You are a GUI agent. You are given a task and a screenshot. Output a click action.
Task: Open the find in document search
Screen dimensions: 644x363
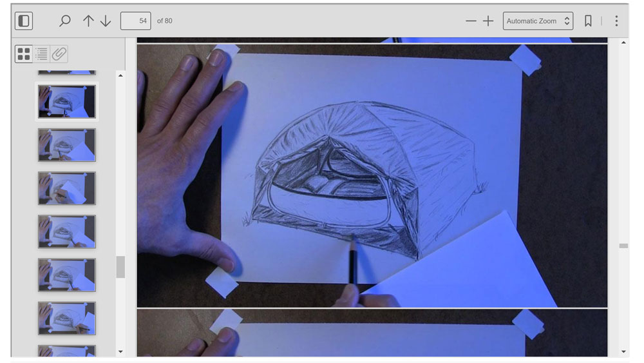click(x=65, y=21)
